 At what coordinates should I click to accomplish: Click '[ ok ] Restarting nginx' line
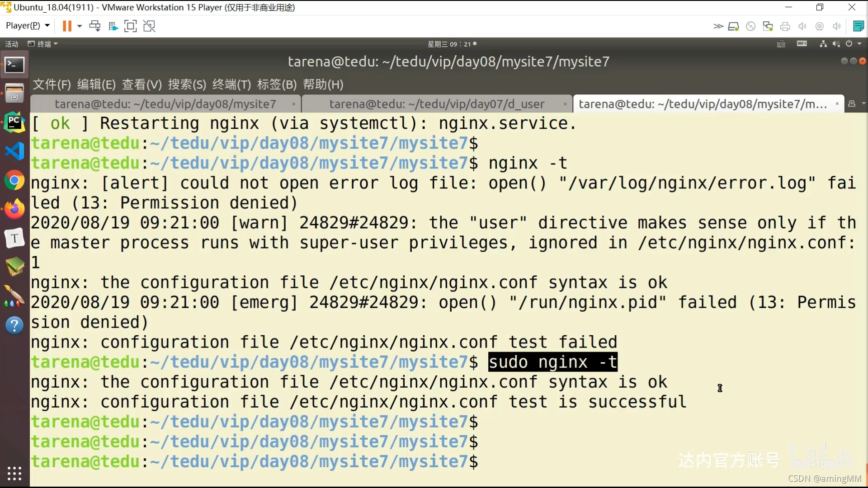[x=304, y=123]
